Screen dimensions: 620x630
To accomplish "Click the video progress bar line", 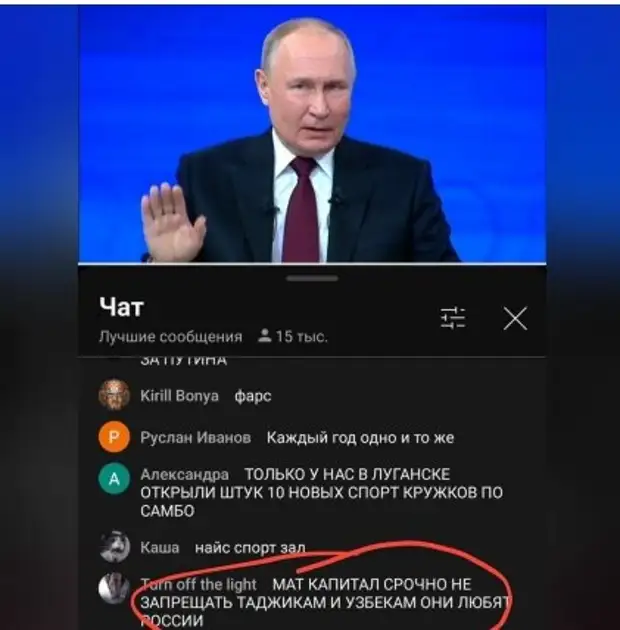I will pos(312,264).
